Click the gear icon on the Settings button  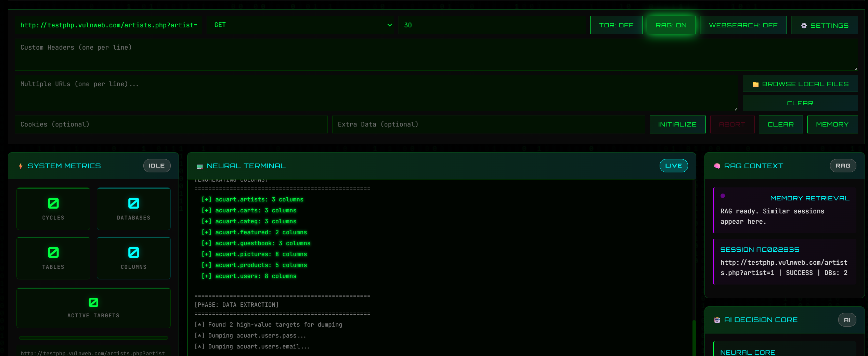[804, 25]
